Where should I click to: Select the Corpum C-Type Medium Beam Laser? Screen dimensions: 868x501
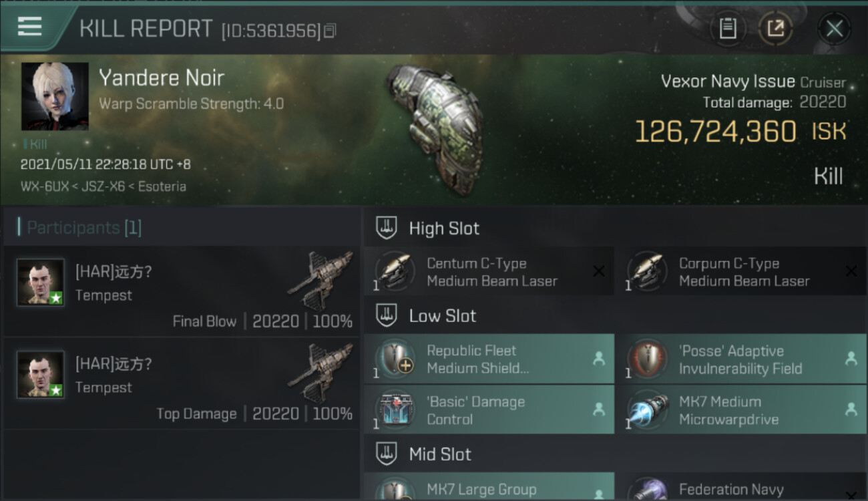741,272
